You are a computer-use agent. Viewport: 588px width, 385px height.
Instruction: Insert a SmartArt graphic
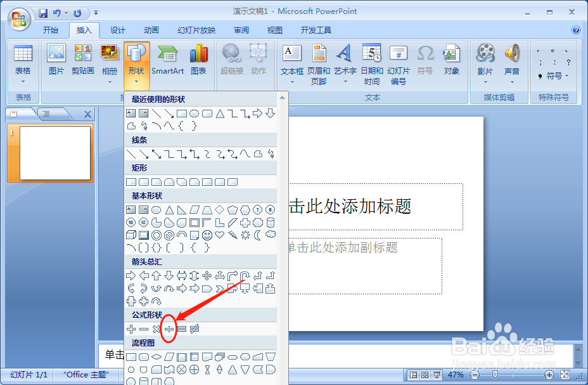(168, 60)
